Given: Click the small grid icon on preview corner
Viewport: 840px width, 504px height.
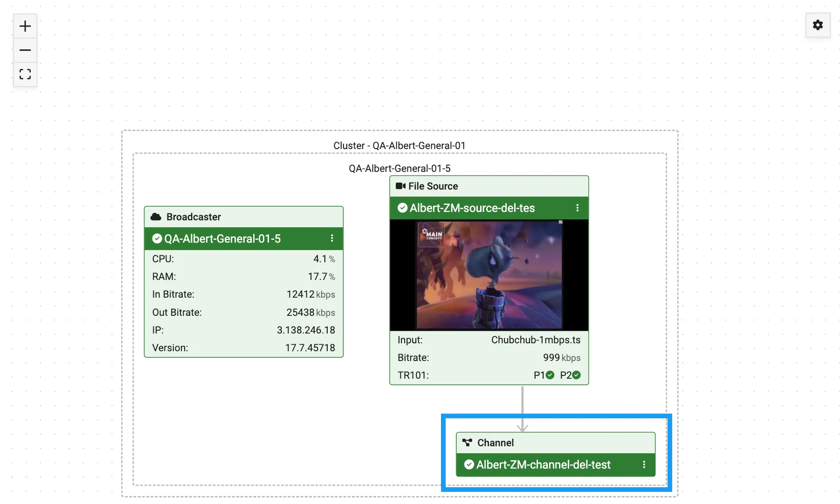Looking at the screenshot, I should [560, 222].
